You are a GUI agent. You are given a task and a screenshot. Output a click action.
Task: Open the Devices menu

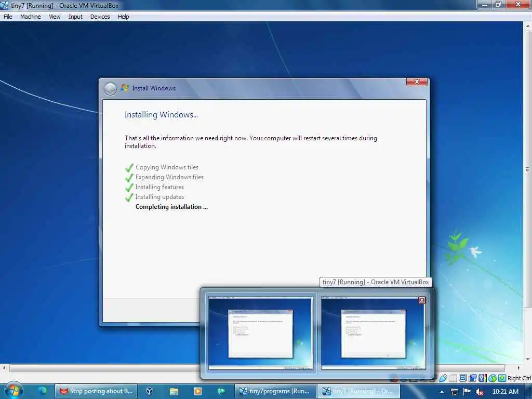tap(100, 17)
